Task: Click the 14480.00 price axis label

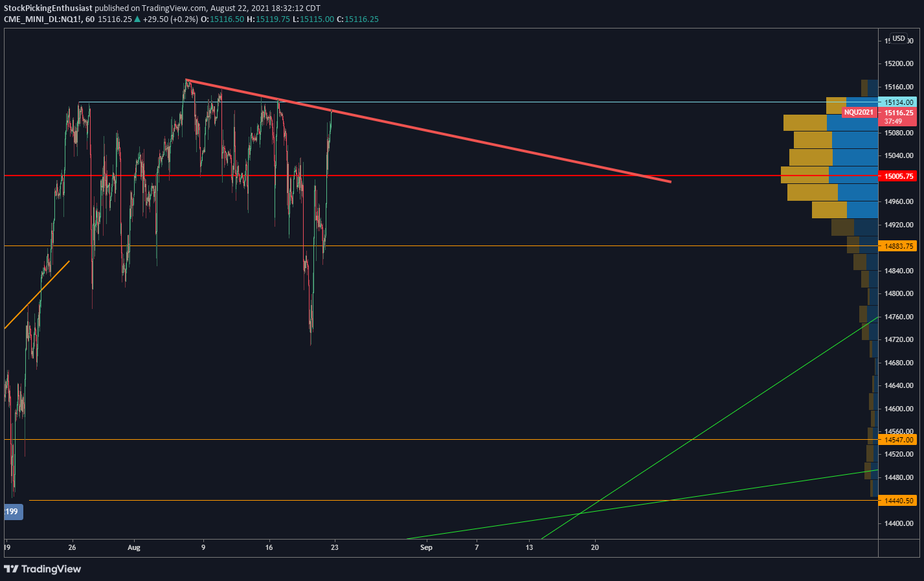Action: (899, 477)
